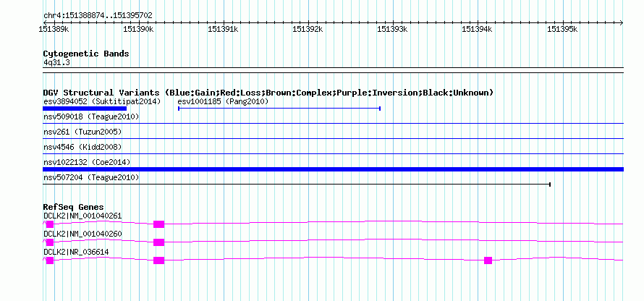Click the wide magenta exon of NM_001040261
This screenshot has width=644, height=301.
[158, 224]
